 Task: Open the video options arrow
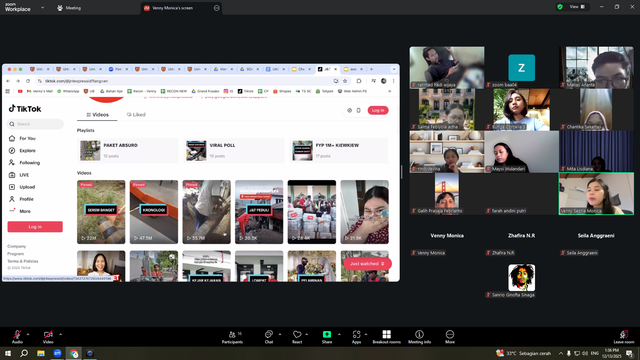(60, 334)
